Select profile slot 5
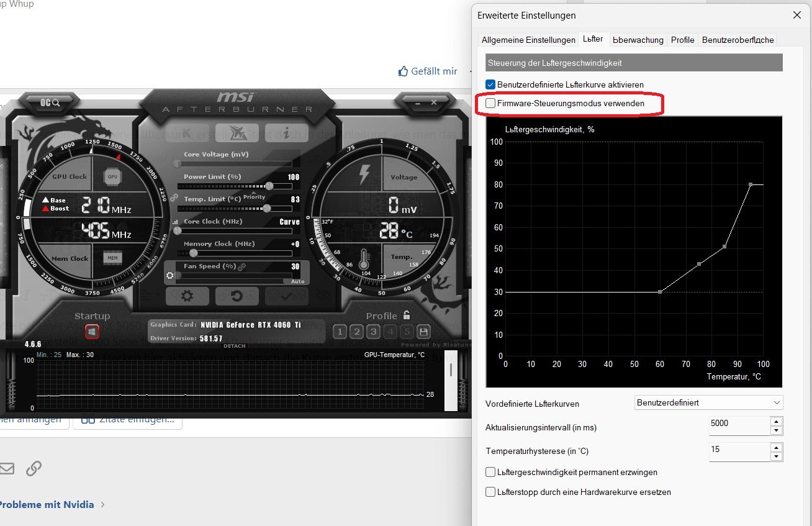 click(x=407, y=332)
